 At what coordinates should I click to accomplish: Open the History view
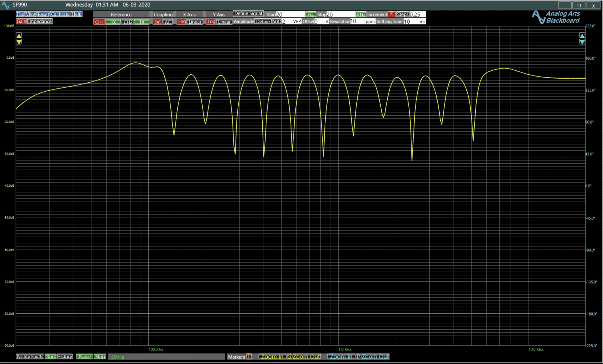(x=65, y=357)
